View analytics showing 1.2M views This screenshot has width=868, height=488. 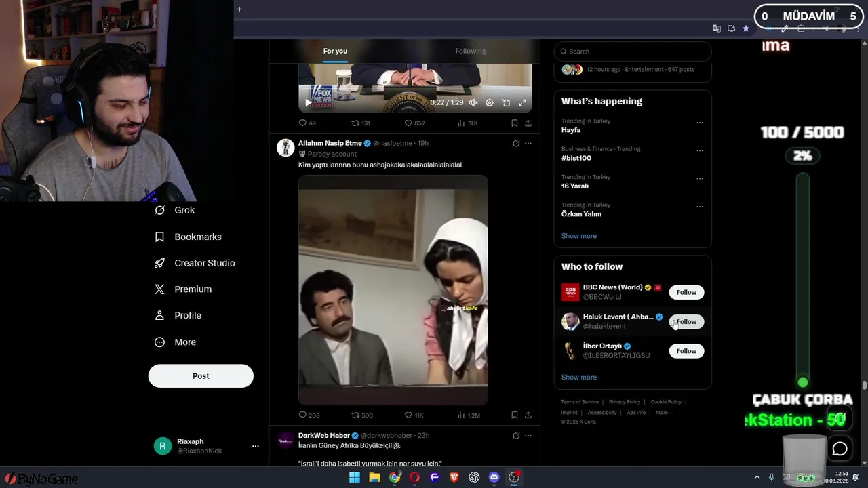point(469,415)
